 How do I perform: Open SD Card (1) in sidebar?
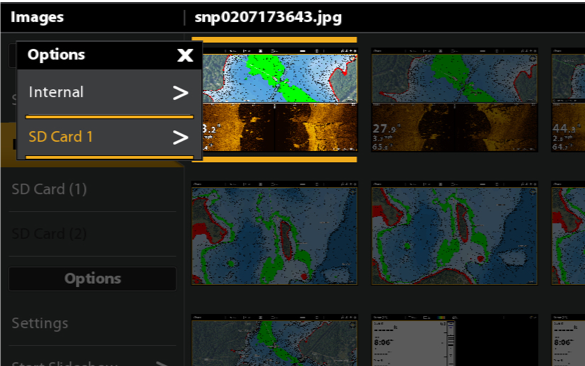click(x=92, y=189)
